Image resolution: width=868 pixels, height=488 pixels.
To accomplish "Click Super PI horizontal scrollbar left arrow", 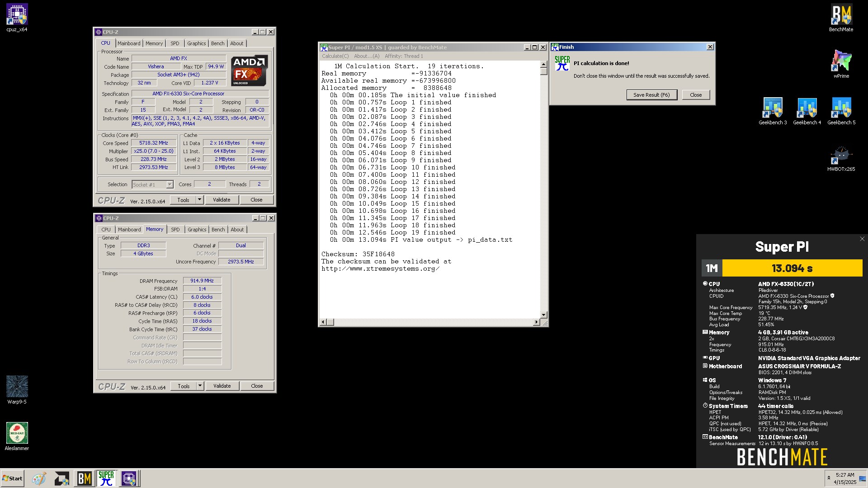I will pyautogui.click(x=323, y=322).
